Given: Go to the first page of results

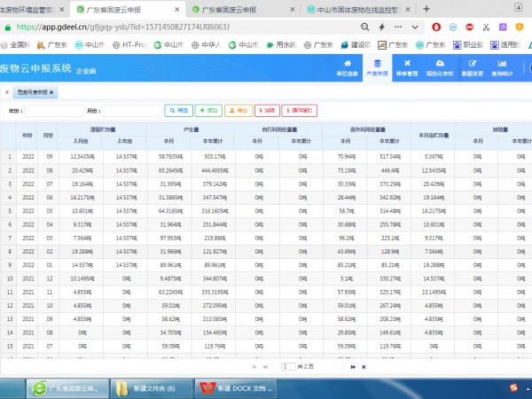Looking at the screenshot, I should point(254,367).
